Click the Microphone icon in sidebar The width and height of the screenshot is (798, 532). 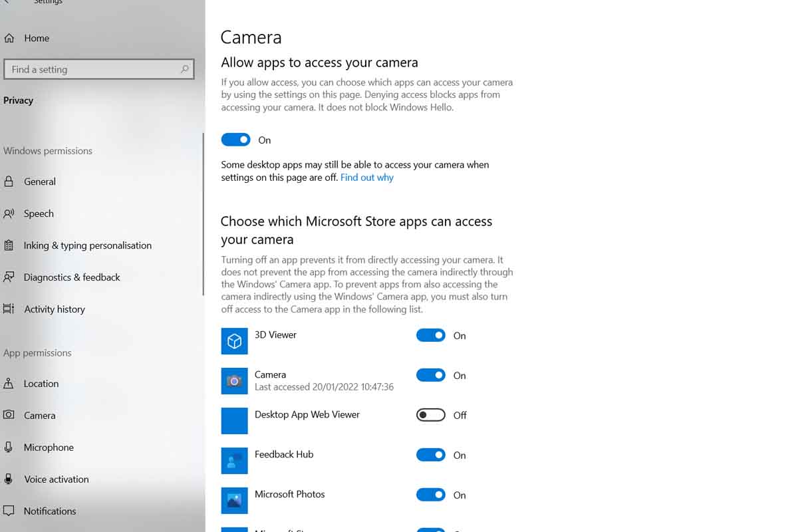(x=9, y=448)
